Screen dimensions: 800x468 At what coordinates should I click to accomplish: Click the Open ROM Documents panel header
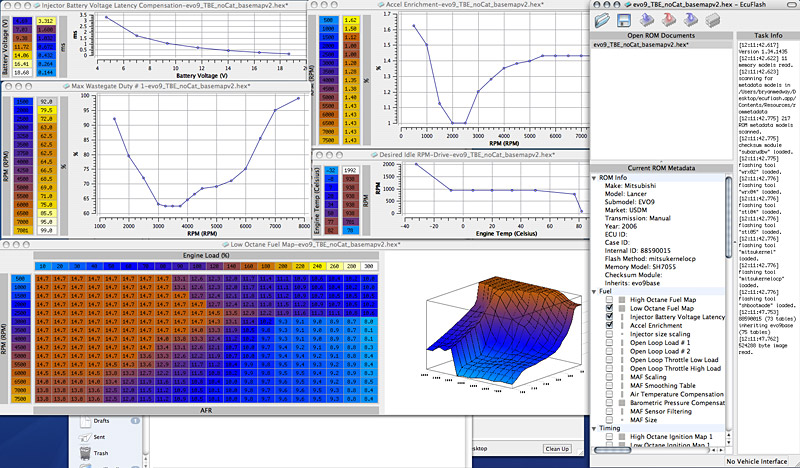pos(661,36)
